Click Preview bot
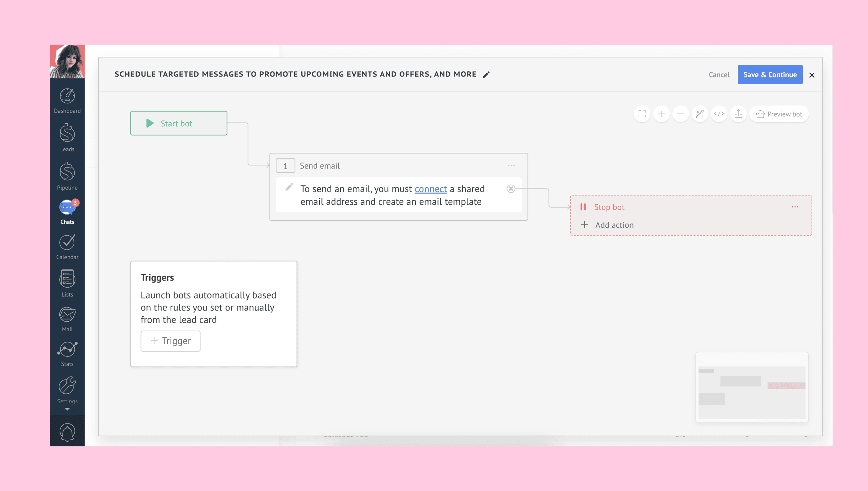Viewport: 868px width, 491px height. pos(779,114)
